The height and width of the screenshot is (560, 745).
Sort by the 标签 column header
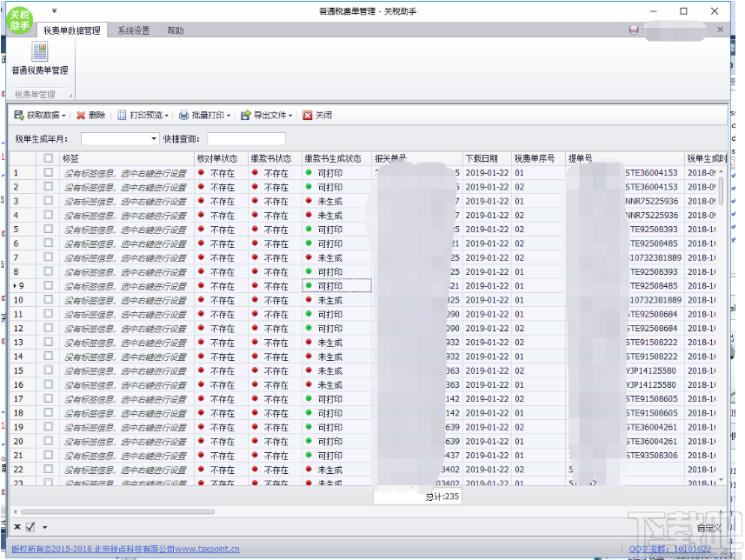127,158
